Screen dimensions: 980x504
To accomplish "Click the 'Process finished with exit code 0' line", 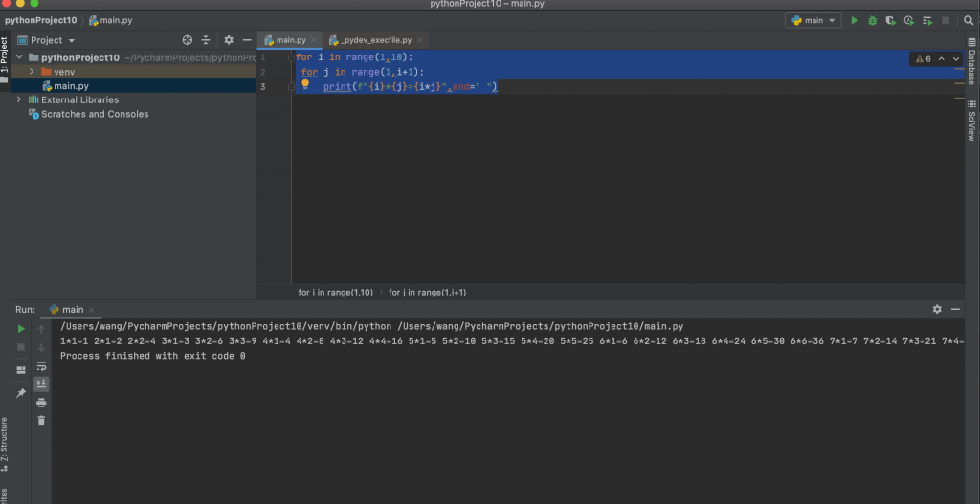I will pyautogui.click(x=153, y=356).
